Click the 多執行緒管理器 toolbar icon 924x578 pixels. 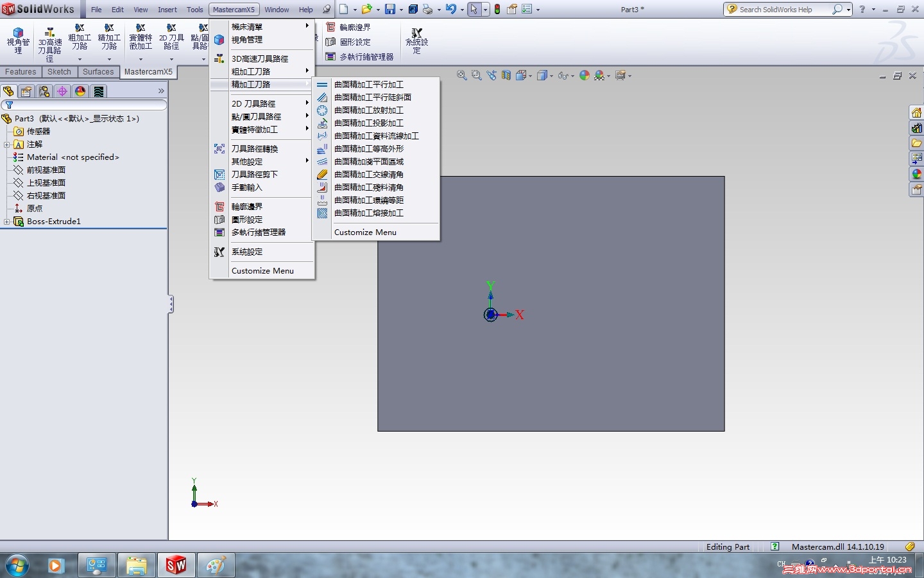[330, 57]
